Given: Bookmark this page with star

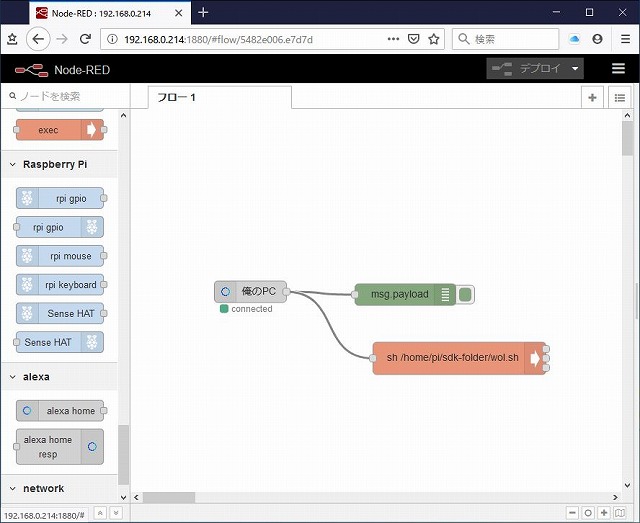Looking at the screenshot, I should 433,39.
